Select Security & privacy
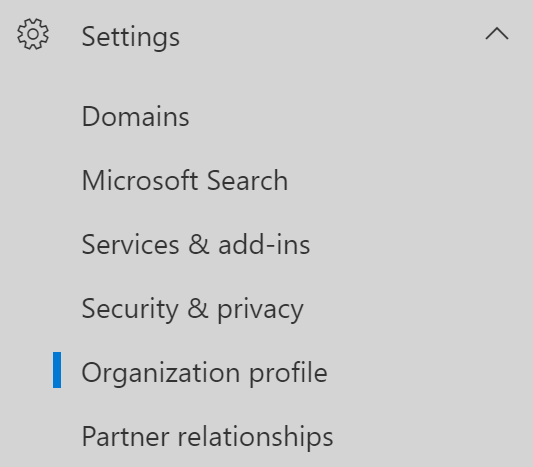This screenshot has height=467, width=533. point(192,309)
